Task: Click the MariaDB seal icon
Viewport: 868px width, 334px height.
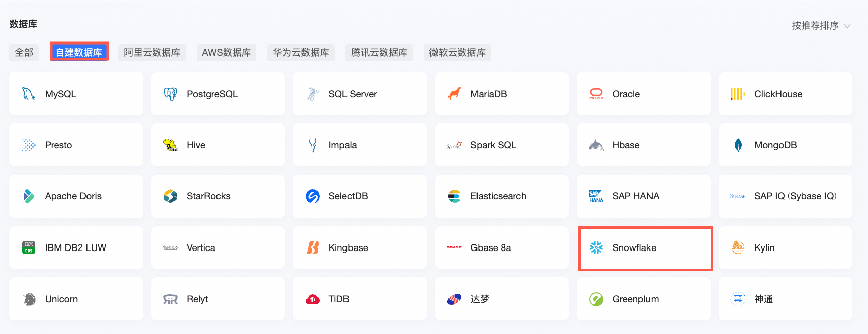Action: 454,94
